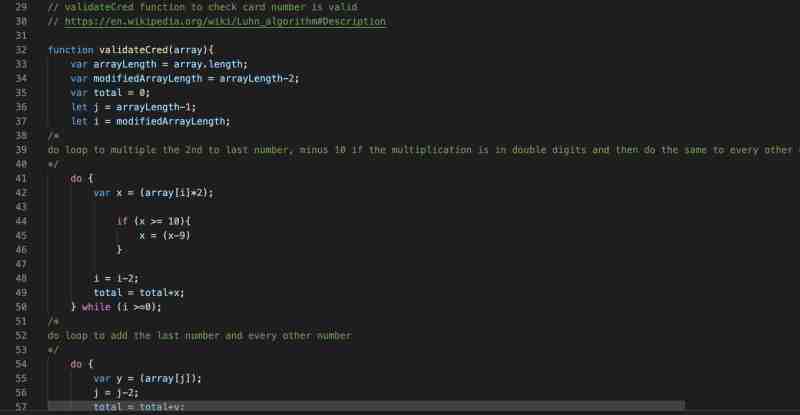Click comment 'validateCred function to check card number'
The width and height of the screenshot is (800, 415).
203,7
